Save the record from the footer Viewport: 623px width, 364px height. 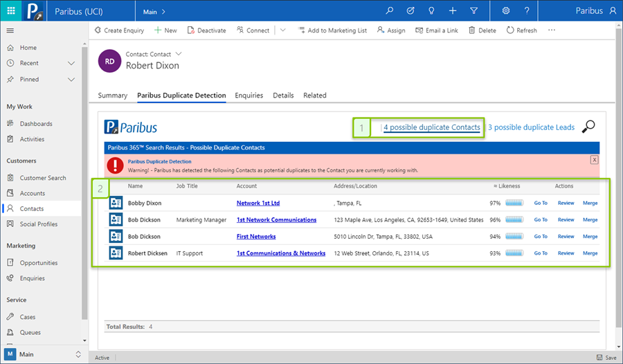point(606,358)
